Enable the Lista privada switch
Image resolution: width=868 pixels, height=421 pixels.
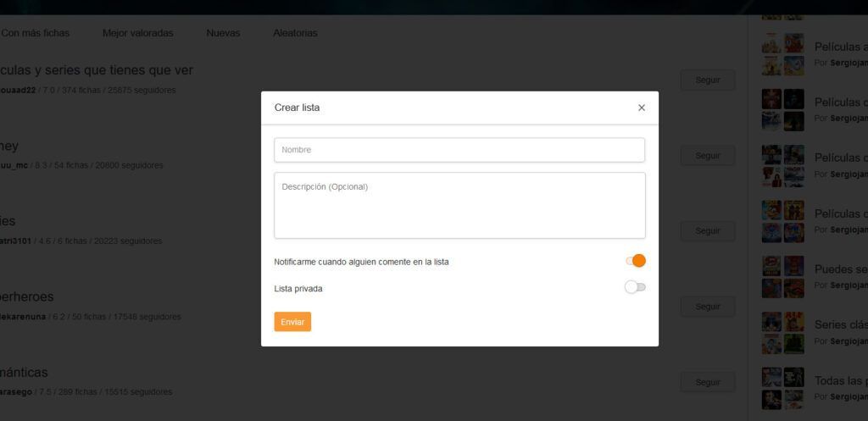click(x=636, y=288)
